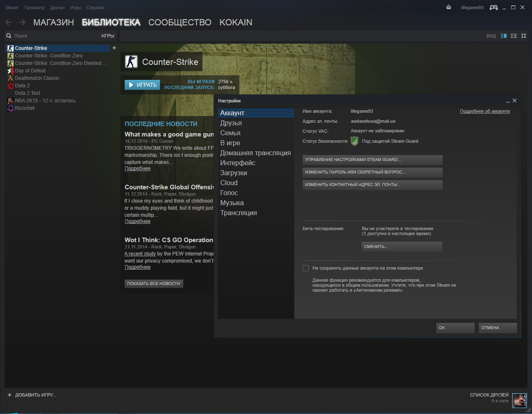
Task: Click the ПОКАЗАТЬ ВСЕ НОВОСТИ button
Action: tap(154, 284)
